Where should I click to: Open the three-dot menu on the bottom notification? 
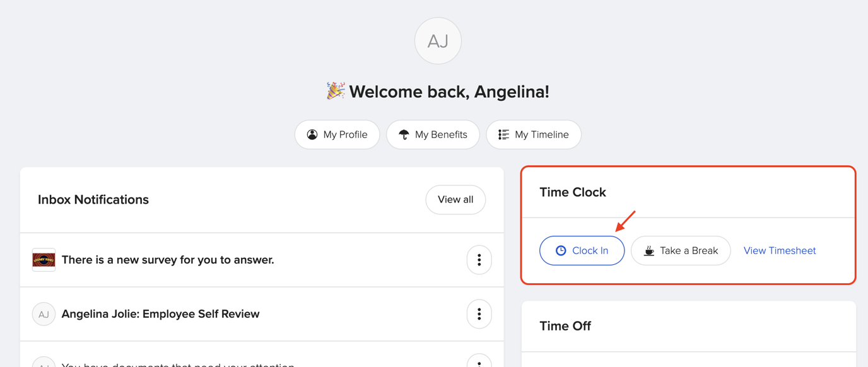[x=479, y=361]
